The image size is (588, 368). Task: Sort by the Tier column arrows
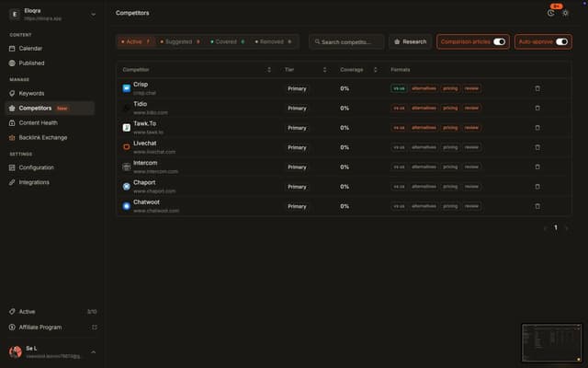[324, 70]
